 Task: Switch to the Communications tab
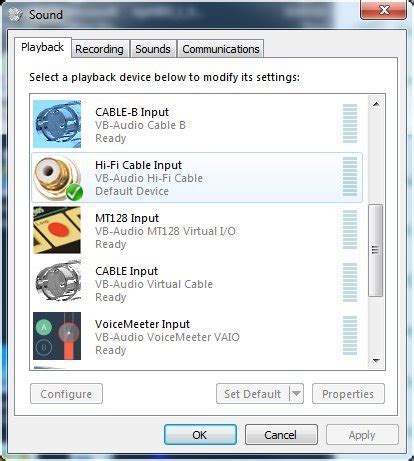click(x=221, y=49)
